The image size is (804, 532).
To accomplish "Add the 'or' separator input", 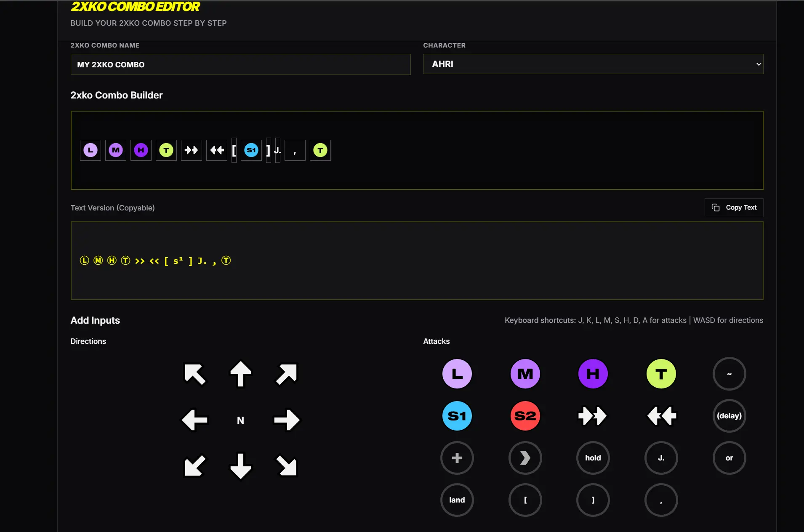I will [x=729, y=458].
